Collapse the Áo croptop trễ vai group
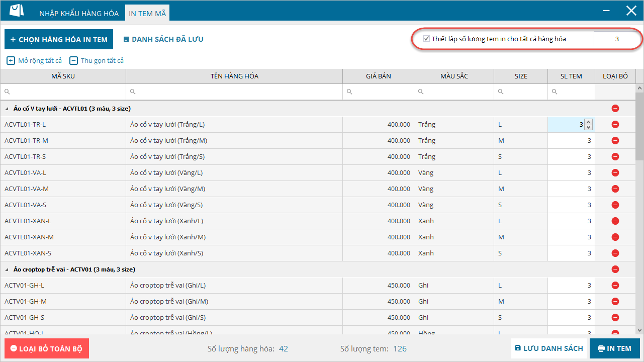Screen dimensions: 644x362 coord(8,269)
